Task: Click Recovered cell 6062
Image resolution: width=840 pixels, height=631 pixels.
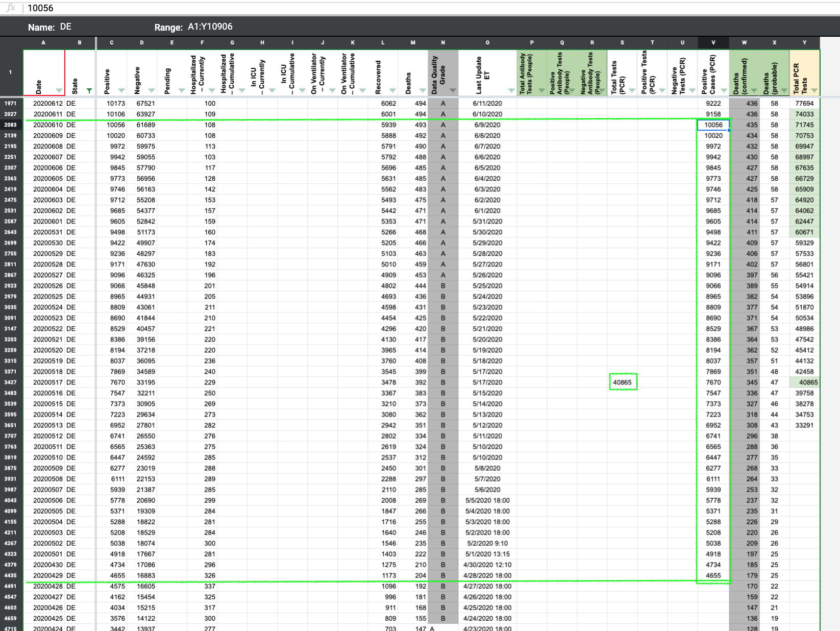Action: coord(383,103)
